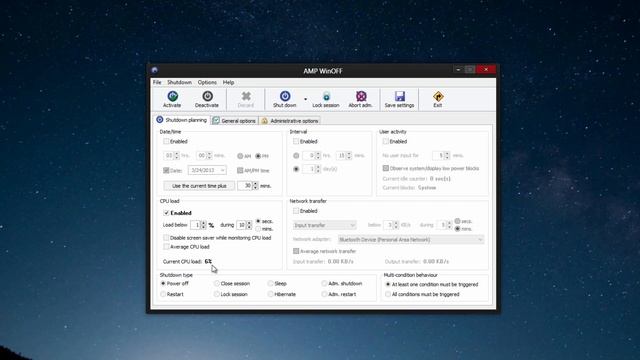Click the No user input for minutes field

click(x=438, y=156)
